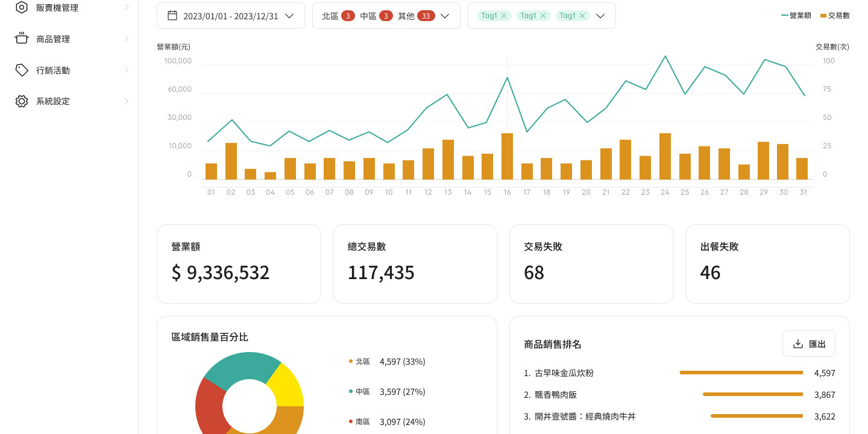Open the 商品管理 menu item
This screenshot has height=434, width=868.
tap(53, 39)
